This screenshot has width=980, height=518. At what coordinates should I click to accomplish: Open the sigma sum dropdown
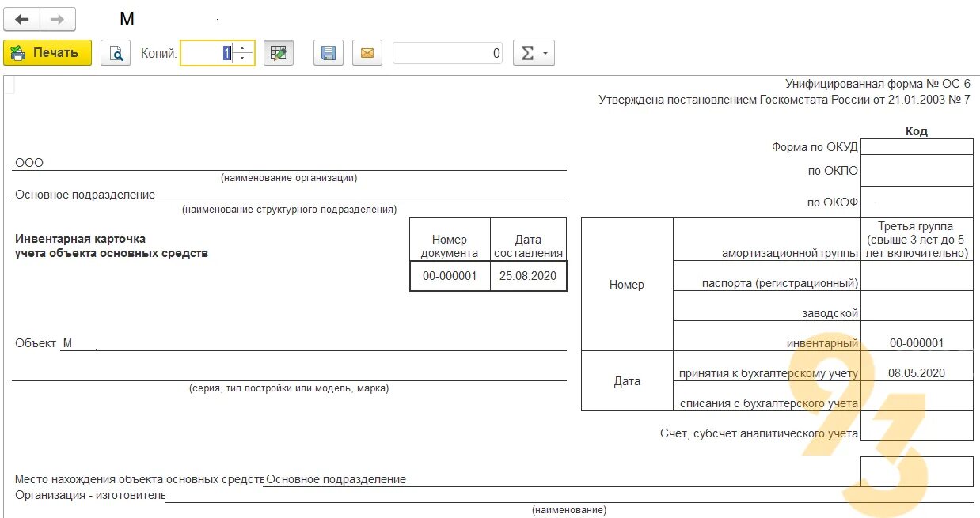coord(534,53)
